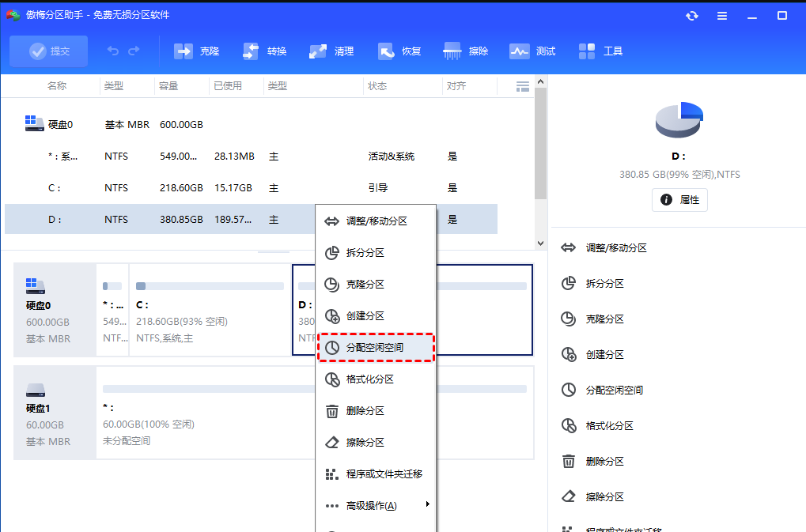The image size is (806, 532).
Task: Click the list view options icon
Action: coord(522,86)
